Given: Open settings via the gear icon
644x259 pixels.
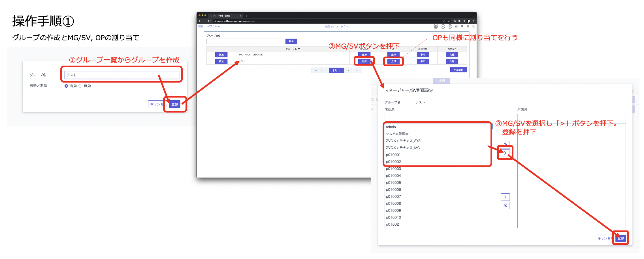Looking at the screenshot, I should (x=468, y=26).
